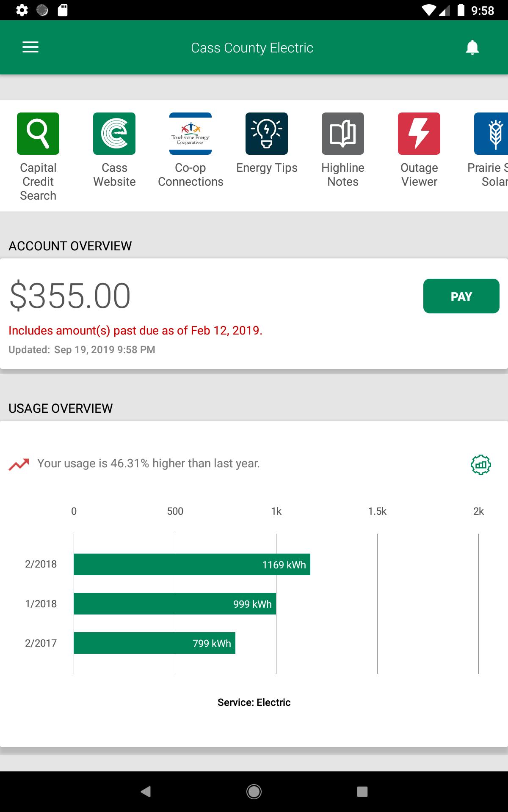Open Prairie Solar wheat icon

pyautogui.click(x=491, y=134)
